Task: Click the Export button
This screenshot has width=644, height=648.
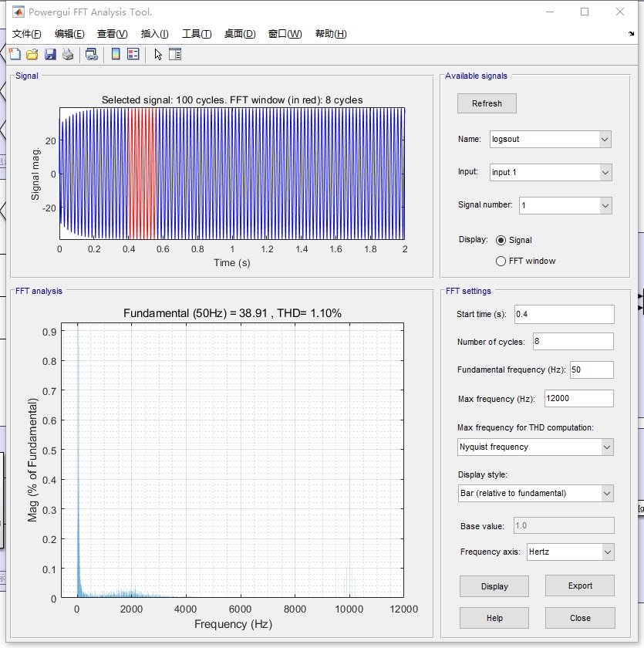Action: [580, 586]
